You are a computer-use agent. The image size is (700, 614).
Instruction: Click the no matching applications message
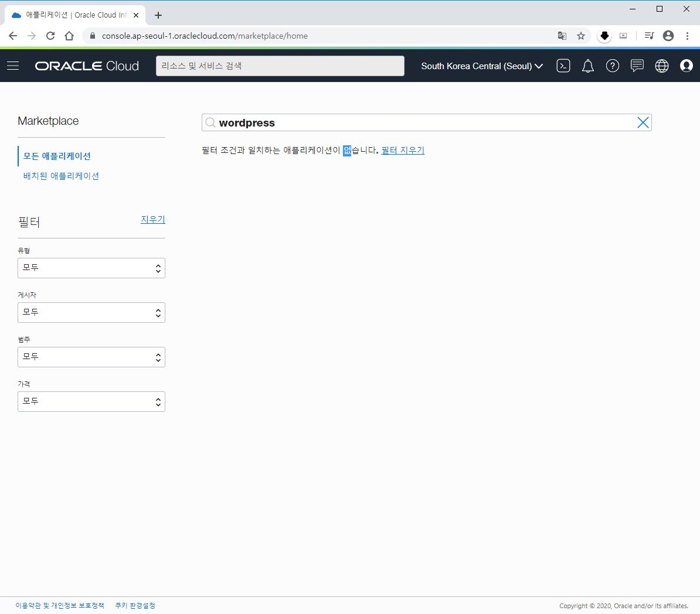(x=290, y=151)
